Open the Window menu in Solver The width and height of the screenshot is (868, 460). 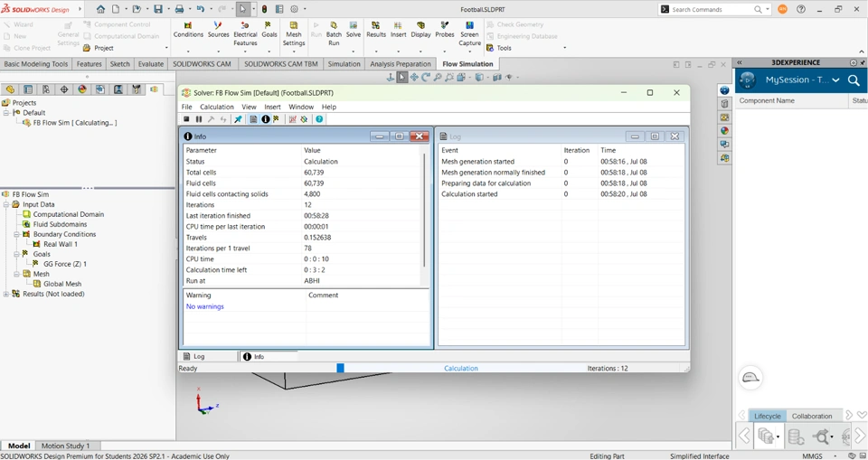301,107
